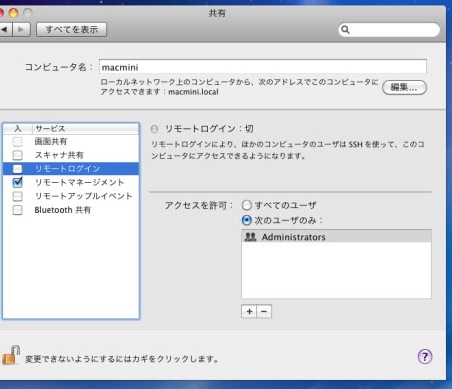Enable the Bluetooth 共有 checkbox
This screenshot has height=389, width=452.
pyautogui.click(x=17, y=210)
